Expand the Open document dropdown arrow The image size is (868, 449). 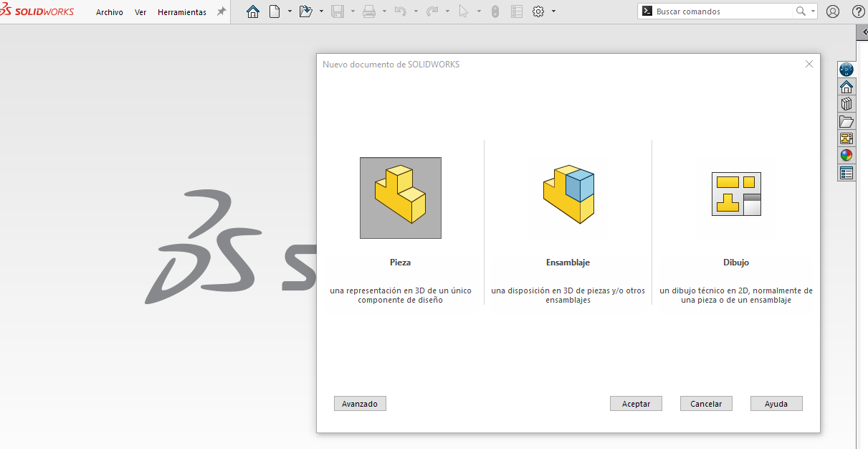320,11
